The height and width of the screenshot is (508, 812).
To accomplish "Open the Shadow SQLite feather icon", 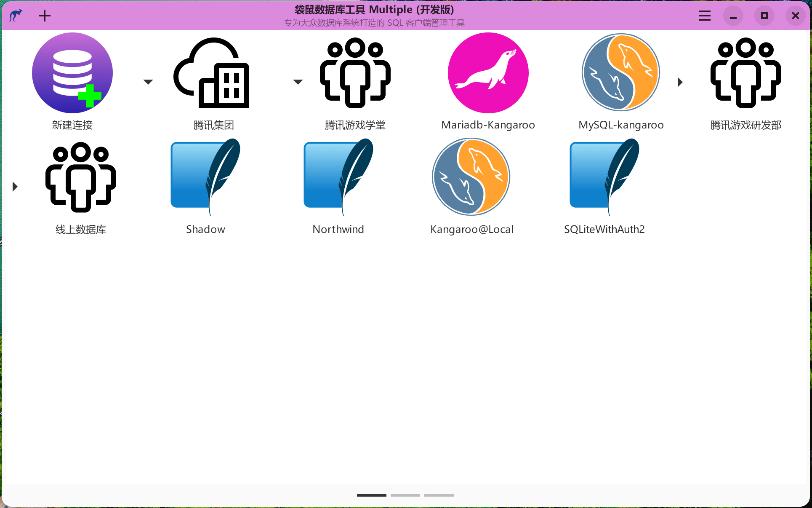I will click(205, 177).
